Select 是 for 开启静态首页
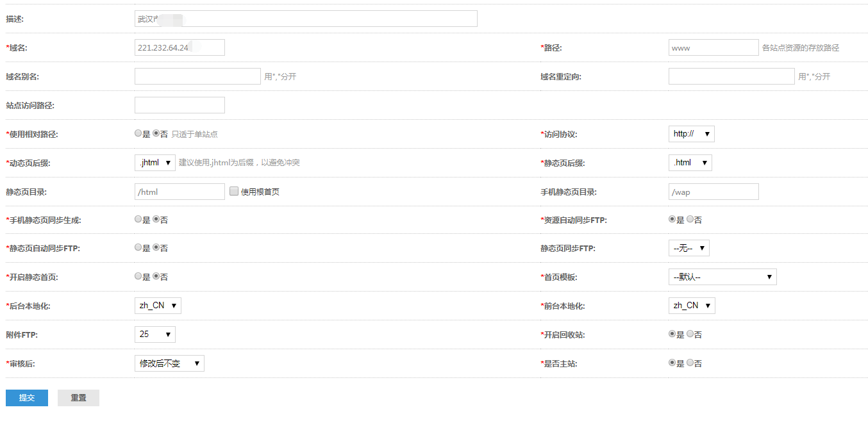This screenshot has width=868, height=446. coord(138,276)
